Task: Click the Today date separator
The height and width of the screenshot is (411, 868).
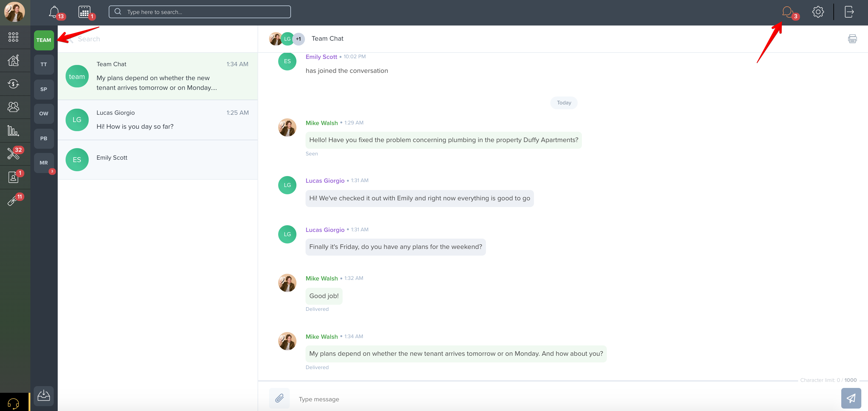Action: pyautogui.click(x=564, y=103)
